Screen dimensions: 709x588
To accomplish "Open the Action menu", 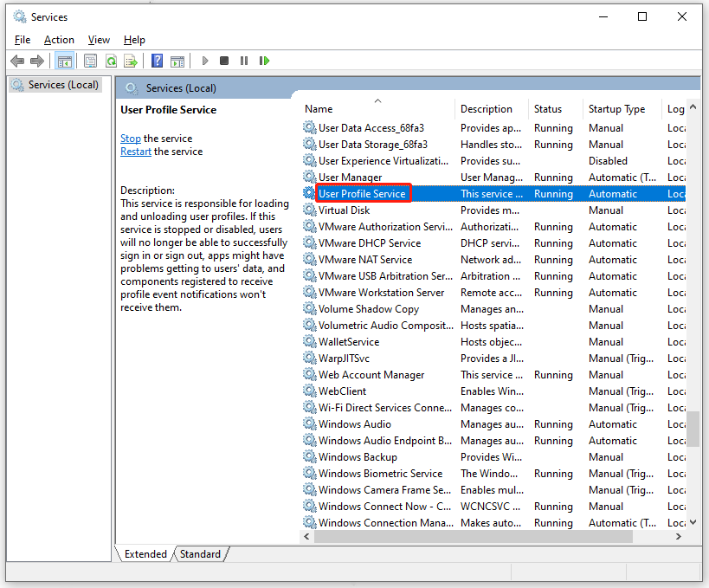I will pos(59,40).
